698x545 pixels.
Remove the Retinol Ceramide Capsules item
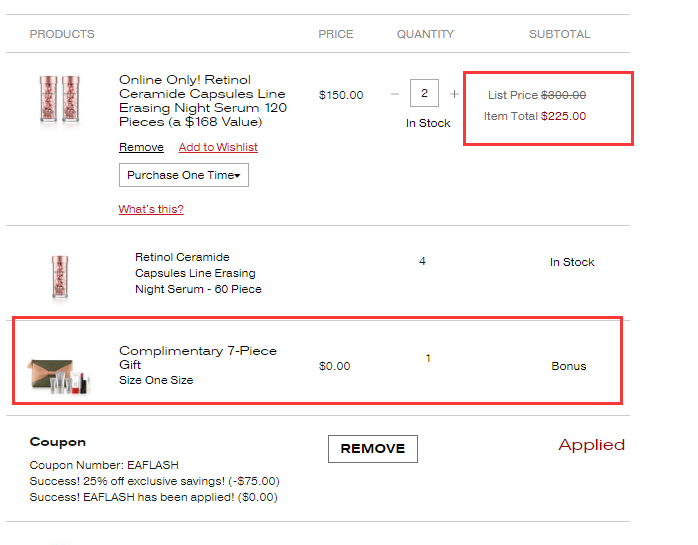[x=141, y=147]
